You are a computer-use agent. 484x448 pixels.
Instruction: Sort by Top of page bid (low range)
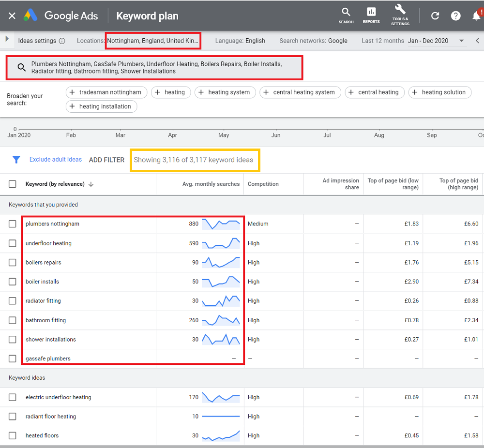coord(393,184)
